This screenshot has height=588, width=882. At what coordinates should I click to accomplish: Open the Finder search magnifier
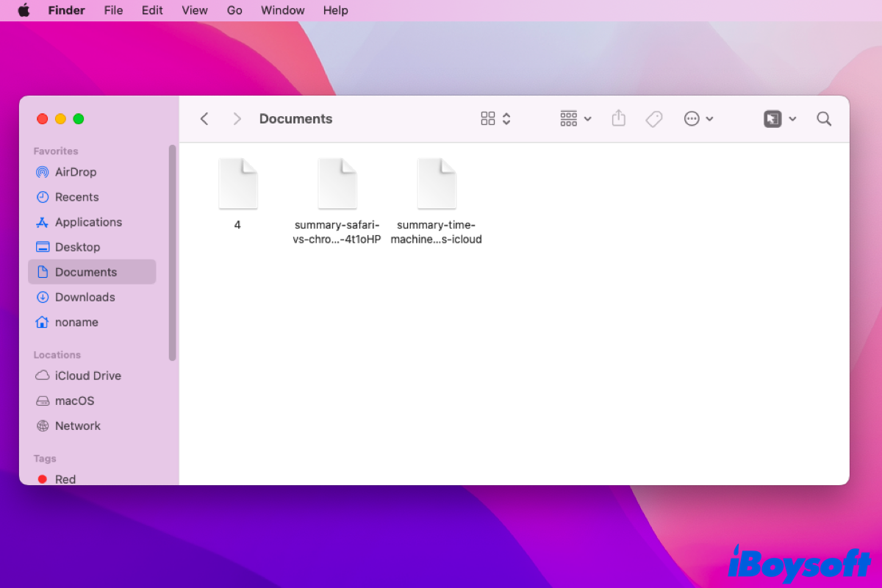pos(824,119)
